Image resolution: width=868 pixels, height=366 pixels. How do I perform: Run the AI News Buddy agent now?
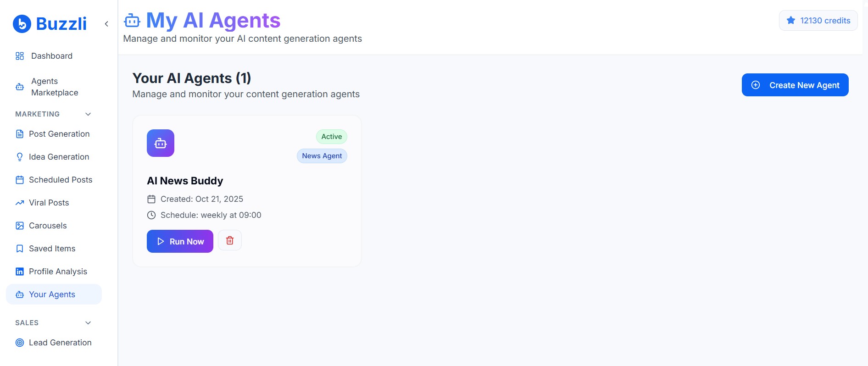[x=180, y=241]
